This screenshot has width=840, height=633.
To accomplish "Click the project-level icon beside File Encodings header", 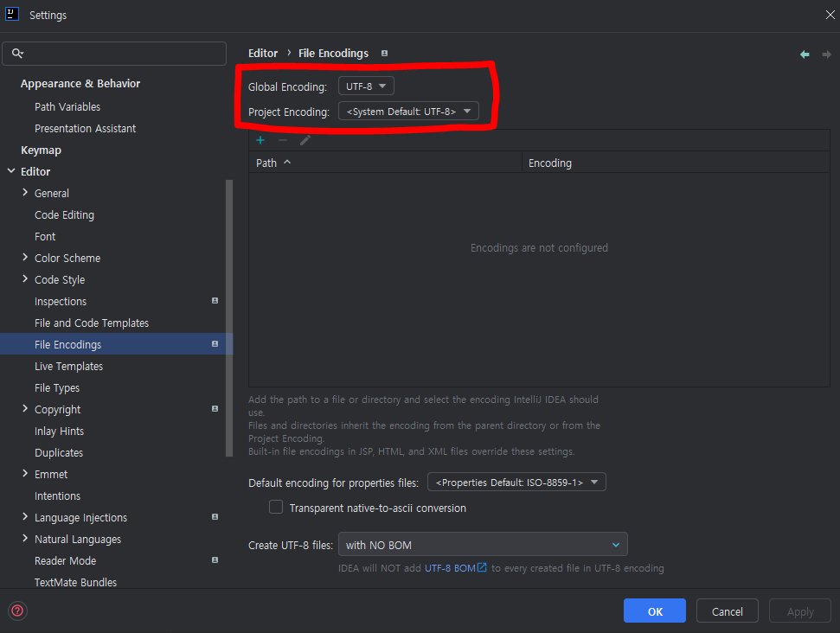I will point(385,54).
